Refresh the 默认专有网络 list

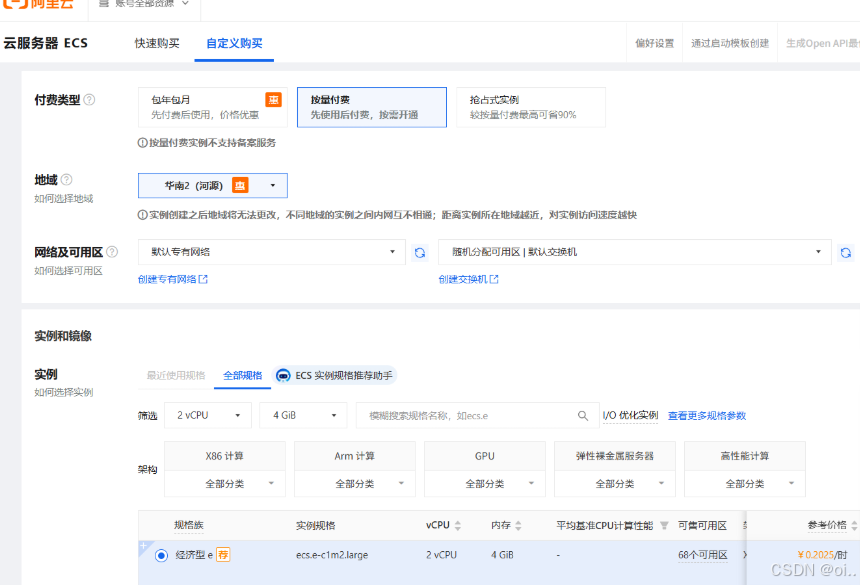tap(420, 253)
